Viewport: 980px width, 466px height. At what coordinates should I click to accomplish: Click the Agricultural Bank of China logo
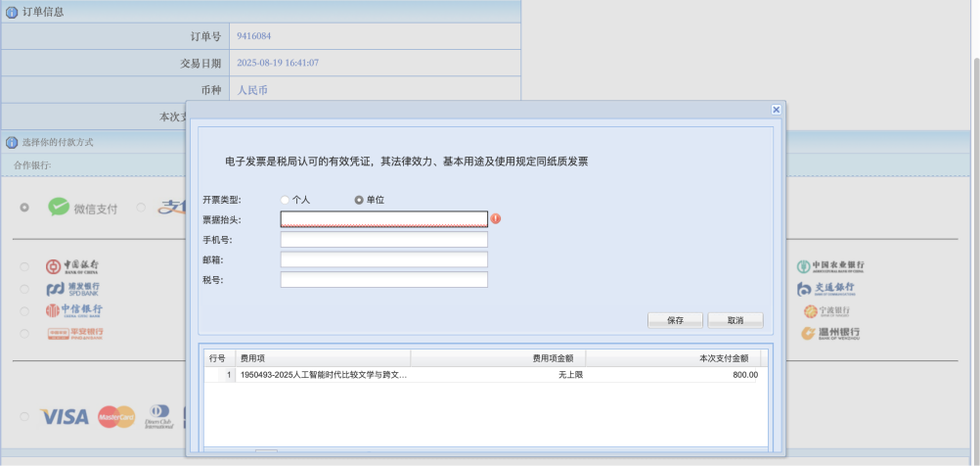[x=830, y=266]
